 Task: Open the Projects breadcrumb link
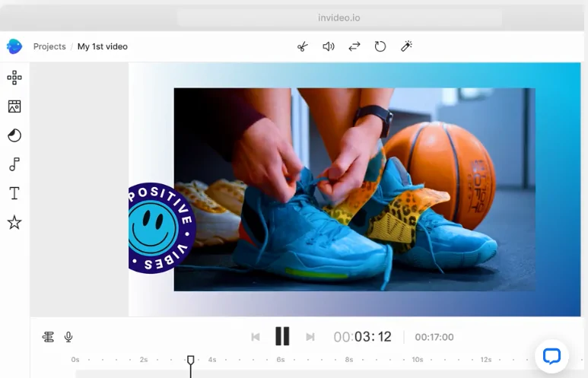49,46
